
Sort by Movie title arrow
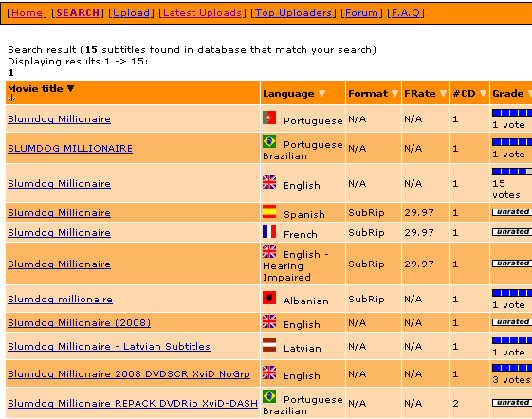(70, 88)
